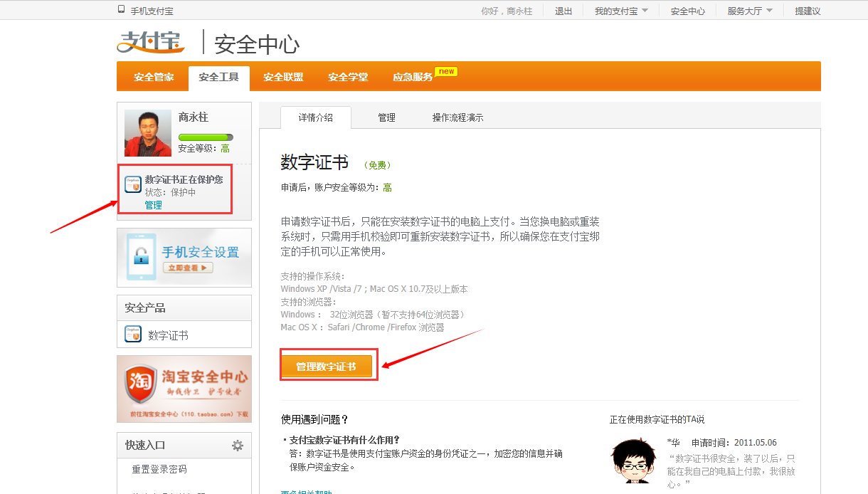
Task: Click the lock icon on 手机安全设置 banner
Action: [x=142, y=257]
